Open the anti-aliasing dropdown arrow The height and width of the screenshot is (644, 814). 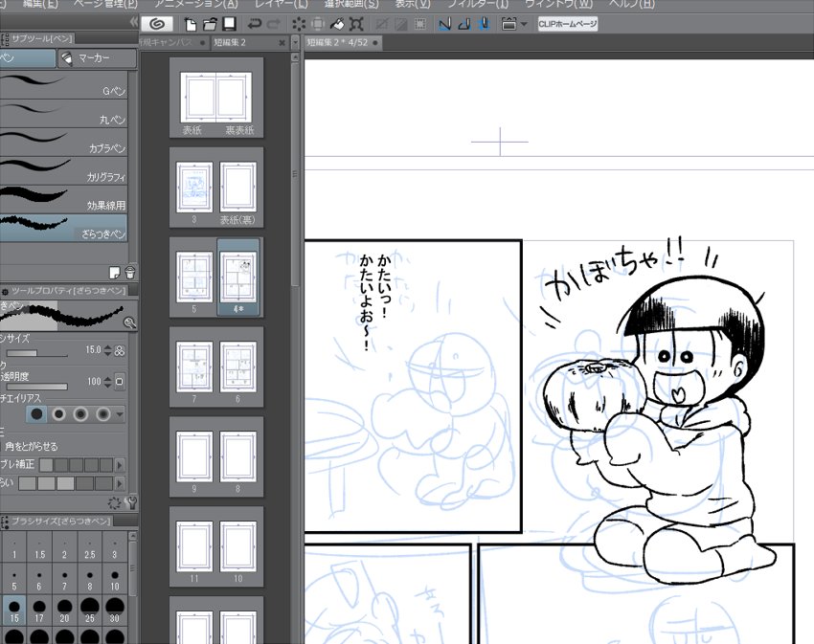[120, 414]
